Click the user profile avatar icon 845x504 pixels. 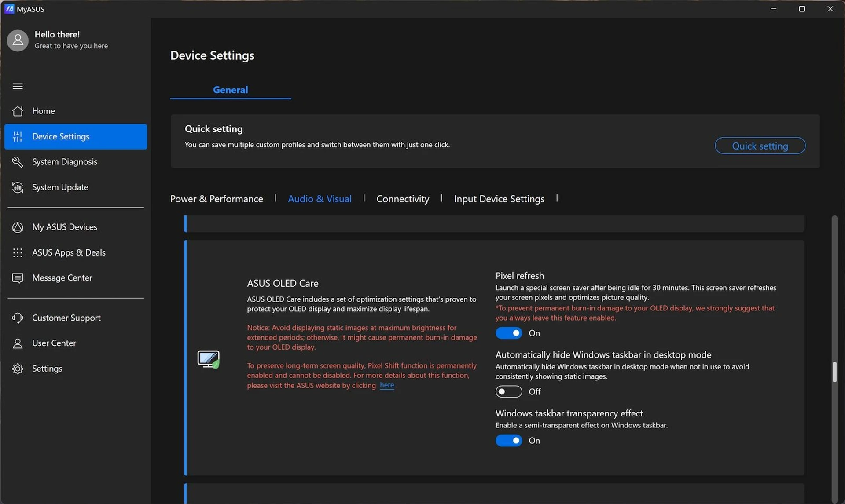[18, 40]
